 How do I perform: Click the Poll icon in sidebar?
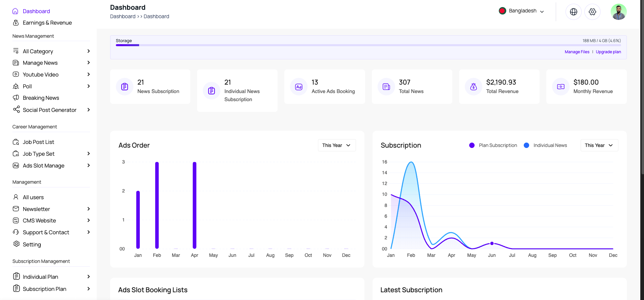coord(15,86)
